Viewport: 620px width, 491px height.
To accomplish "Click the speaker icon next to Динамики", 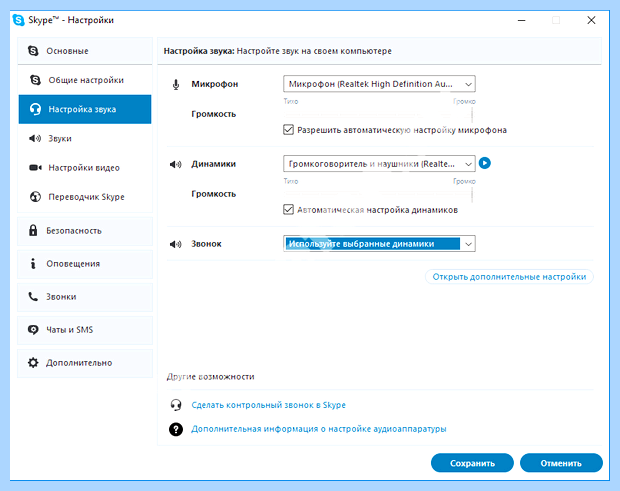I will [x=176, y=164].
